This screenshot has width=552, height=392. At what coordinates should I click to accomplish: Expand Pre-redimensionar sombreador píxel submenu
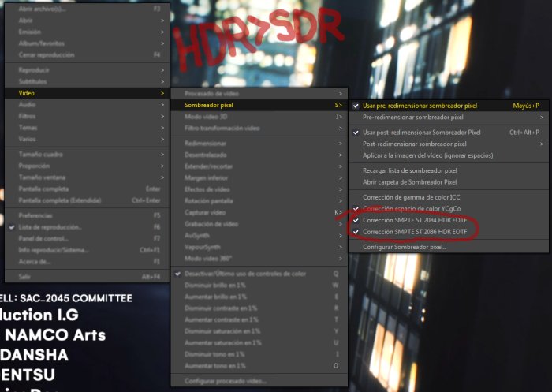click(449, 118)
